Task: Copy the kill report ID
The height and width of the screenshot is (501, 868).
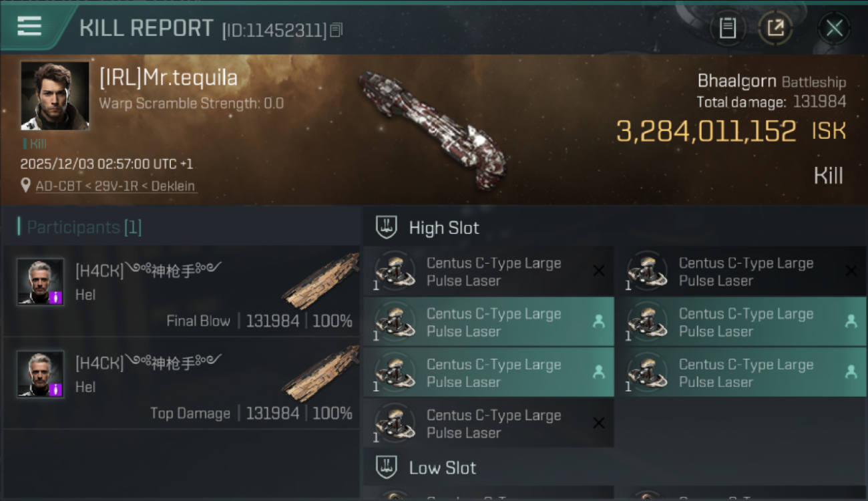Action: click(x=337, y=30)
